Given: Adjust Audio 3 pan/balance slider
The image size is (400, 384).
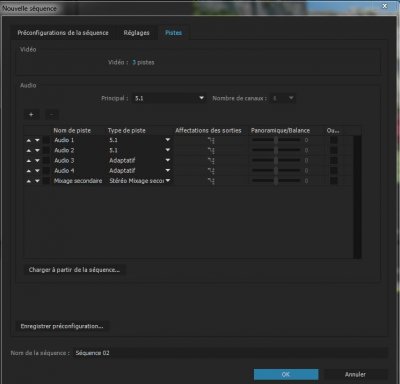Looking at the screenshot, I should pyautogui.click(x=276, y=161).
